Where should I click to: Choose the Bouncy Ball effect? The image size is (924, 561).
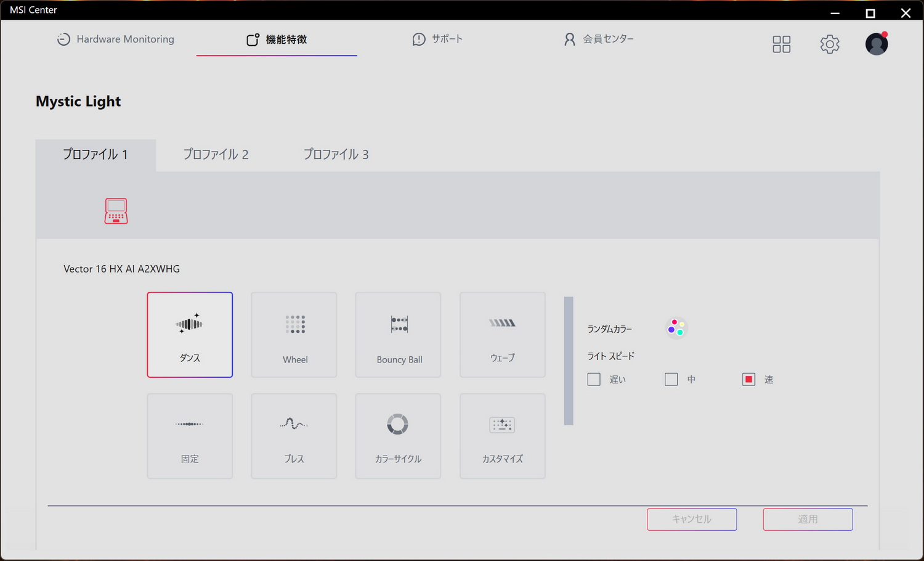(x=398, y=335)
